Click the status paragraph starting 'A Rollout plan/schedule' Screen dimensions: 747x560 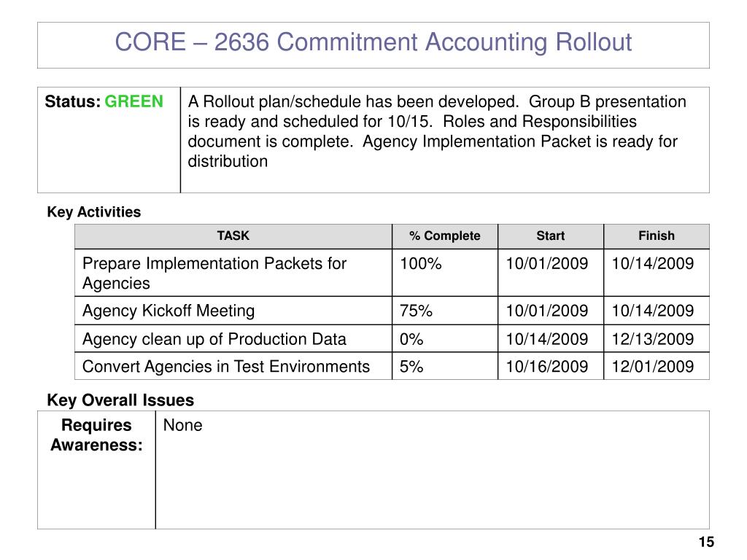(x=437, y=131)
